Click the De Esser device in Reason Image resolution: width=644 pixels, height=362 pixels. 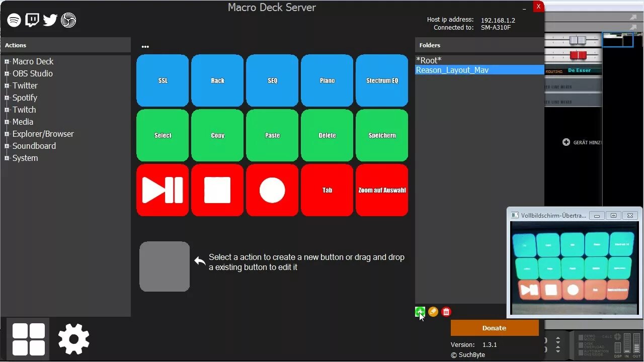(x=579, y=70)
